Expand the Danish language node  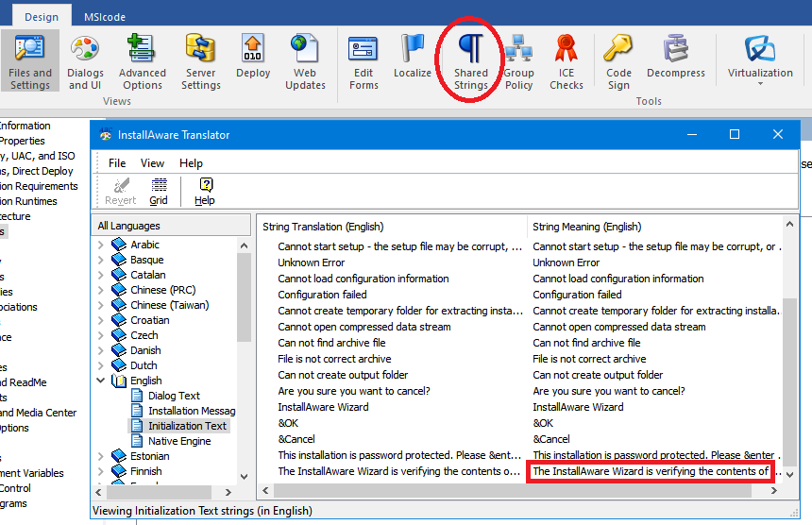point(101,350)
